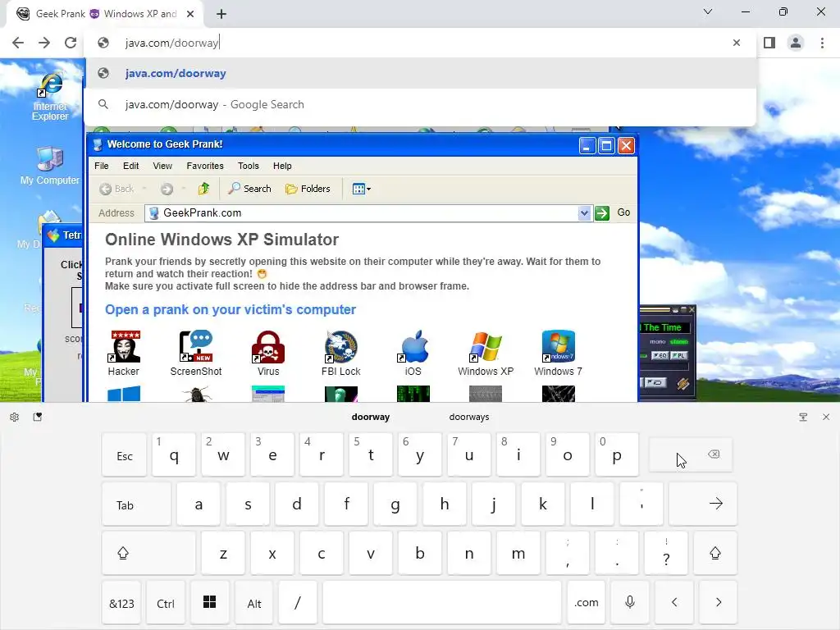
Task: Open the keyboard emoji/clipboard icon
Action: coord(38,417)
